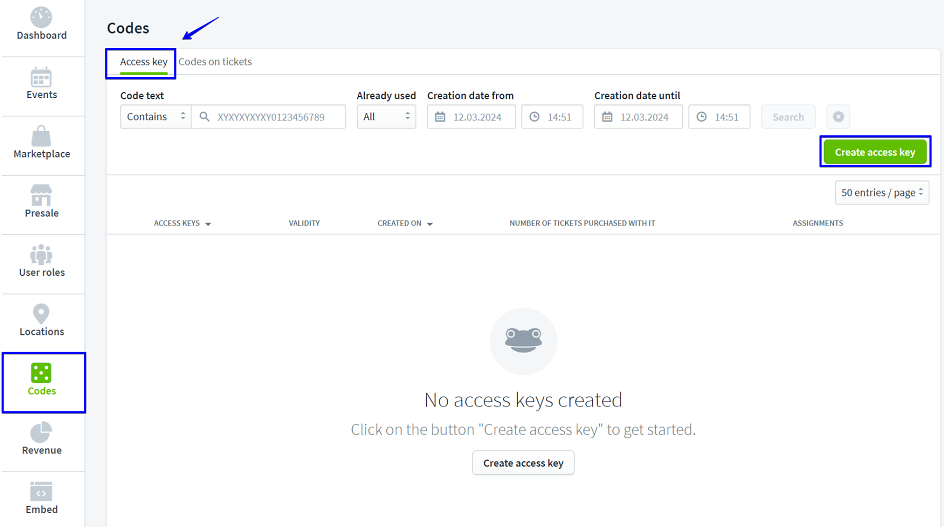
Task: Click the Codes dice icon
Action: coord(41,373)
